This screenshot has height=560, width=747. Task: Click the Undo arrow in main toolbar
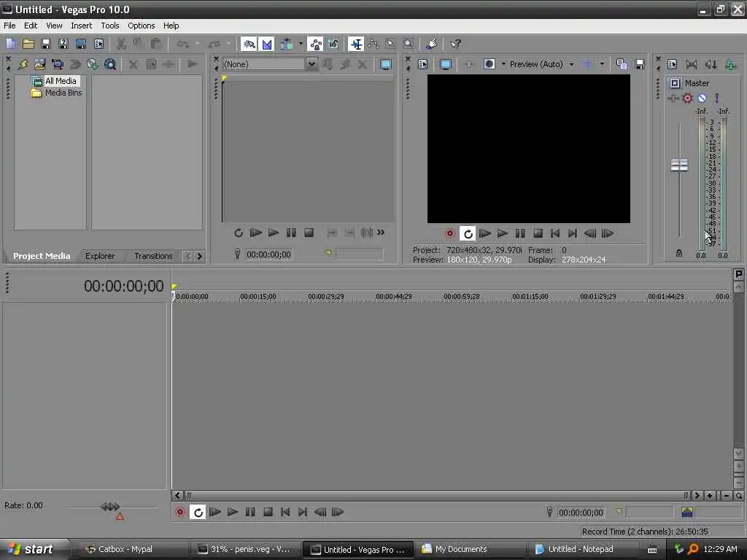183,44
